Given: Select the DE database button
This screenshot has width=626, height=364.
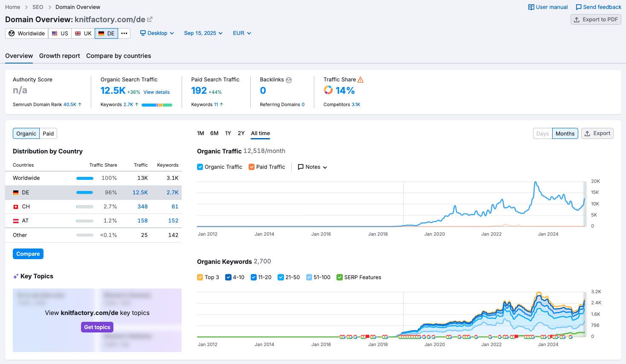Looking at the screenshot, I should 106,33.
